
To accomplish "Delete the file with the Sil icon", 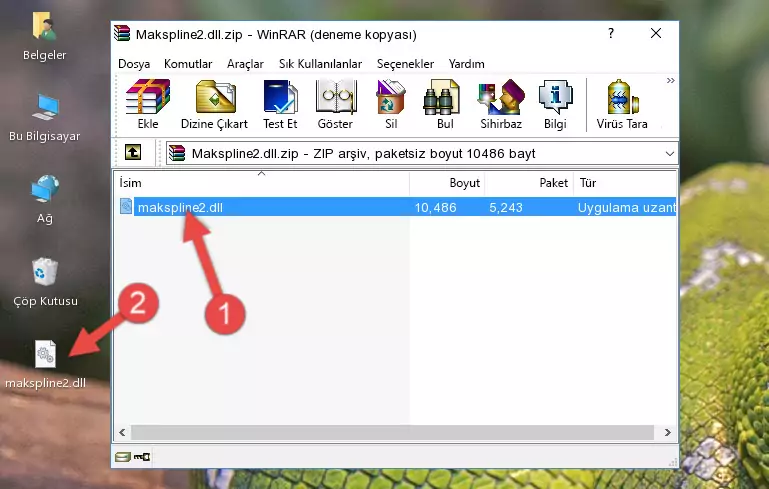I will [391, 104].
